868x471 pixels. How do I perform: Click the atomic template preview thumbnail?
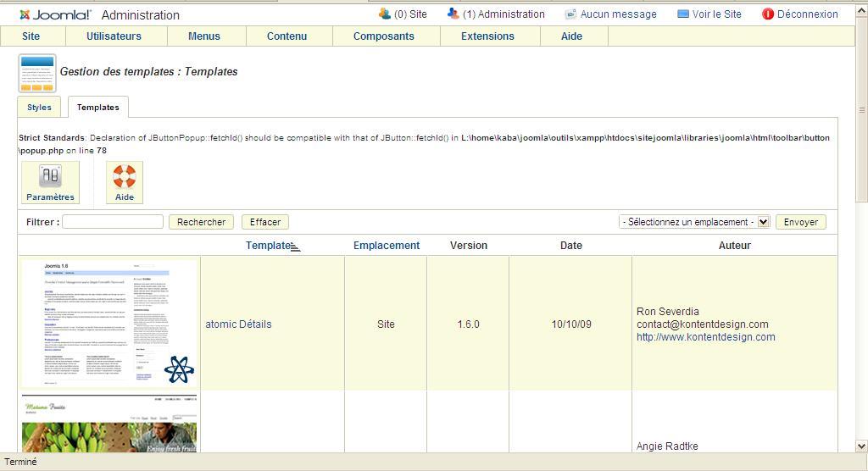(x=109, y=324)
